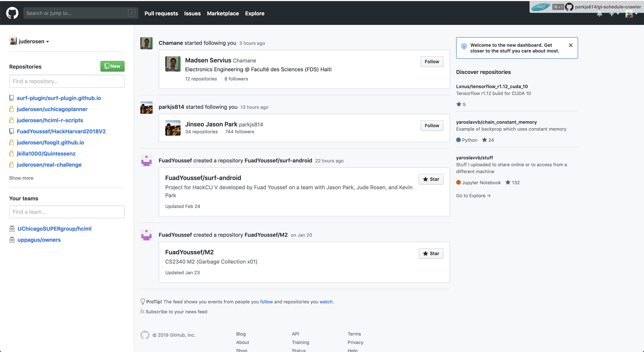
Task: Open Pull requests in top navigation
Action: 161,13
